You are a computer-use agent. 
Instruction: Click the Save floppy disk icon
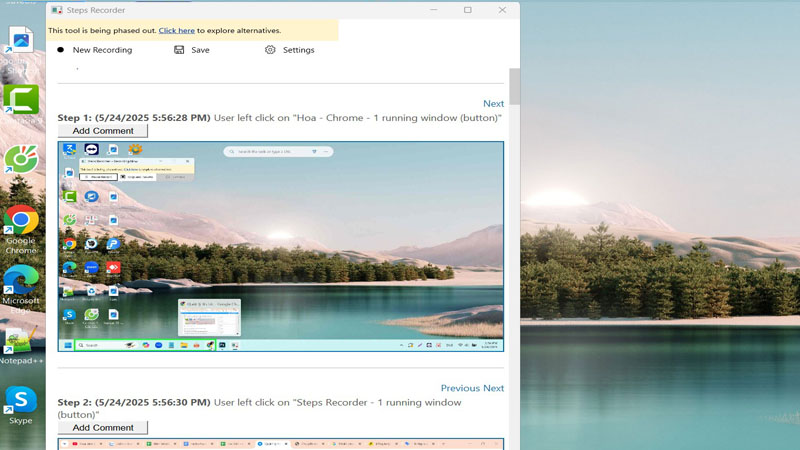point(179,50)
